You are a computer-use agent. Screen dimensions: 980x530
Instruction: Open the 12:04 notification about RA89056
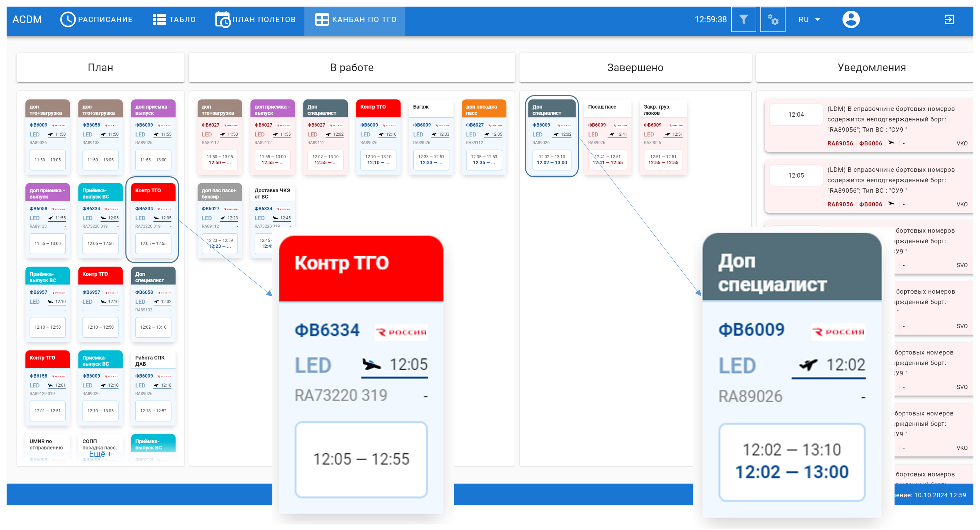(x=869, y=126)
